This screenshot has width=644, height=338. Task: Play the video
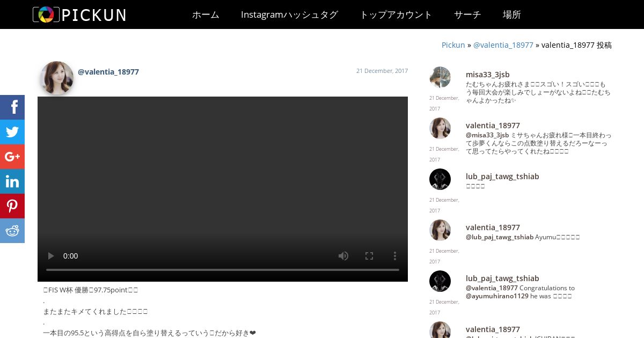[51, 256]
